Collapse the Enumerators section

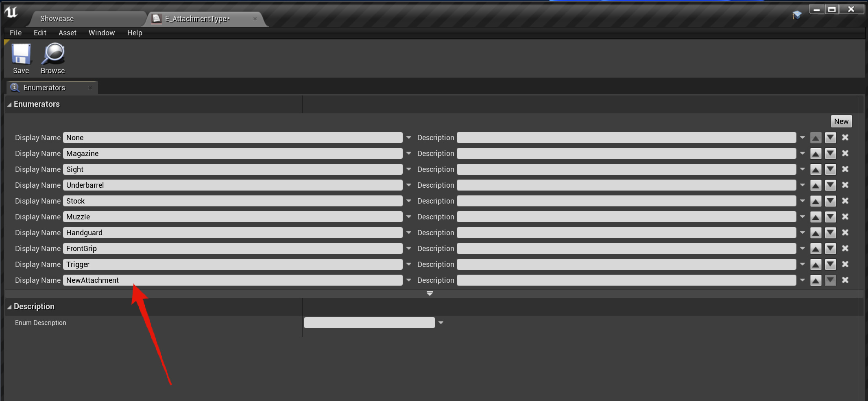click(x=9, y=104)
